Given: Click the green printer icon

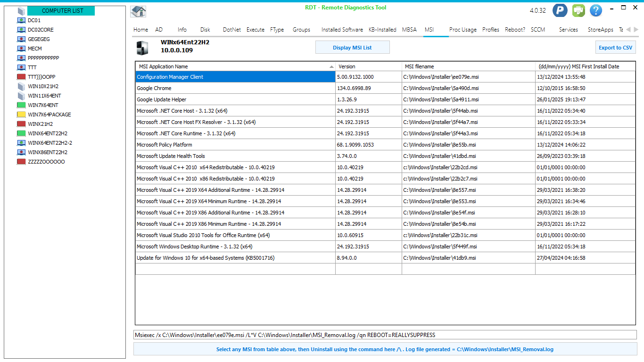Looking at the screenshot, I should pyautogui.click(x=578, y=10).
